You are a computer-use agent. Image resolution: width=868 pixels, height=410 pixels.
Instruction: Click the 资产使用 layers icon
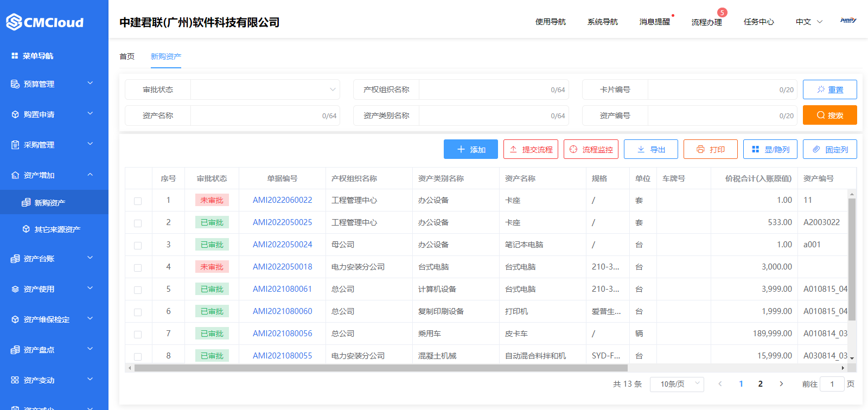tap(15, 289)
